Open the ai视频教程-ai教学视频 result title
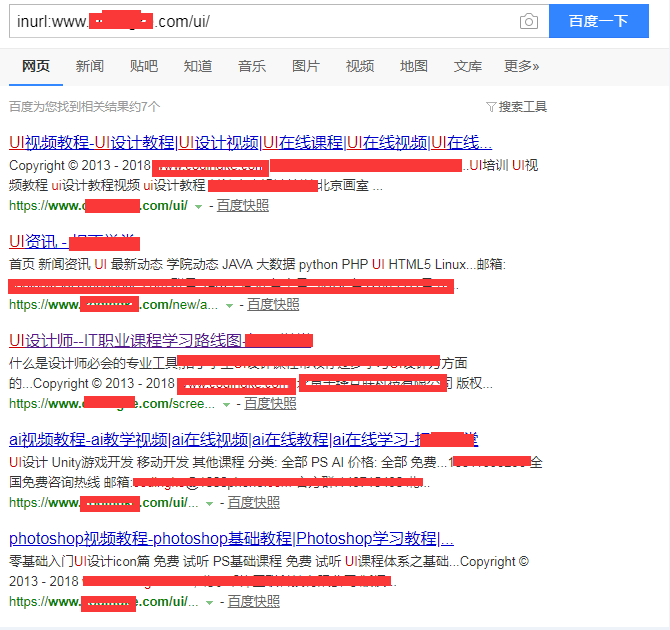Image resolution: width=670 pixels, height=630 pixels. tap(244, 440)
